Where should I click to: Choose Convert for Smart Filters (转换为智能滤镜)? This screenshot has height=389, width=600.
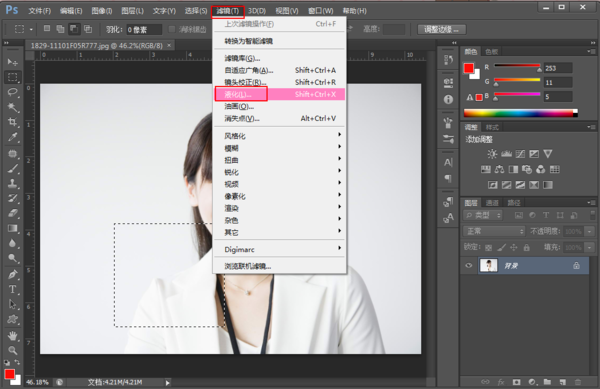pyautogui.click(x=280, y=41)
